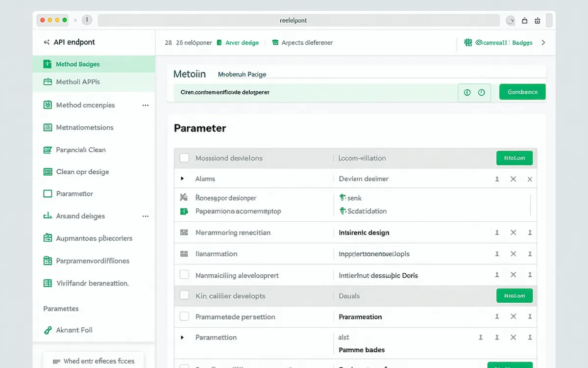Viewport: 588px width, 368px height.
Task: Click the Method cmcenpies sidebar icon
Action: pos(48,105)
